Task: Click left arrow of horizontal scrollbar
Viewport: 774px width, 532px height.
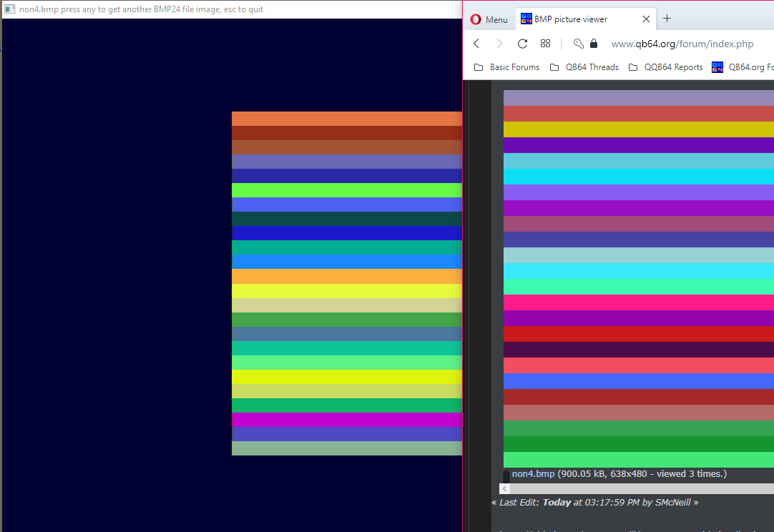Action: point(505,488)
